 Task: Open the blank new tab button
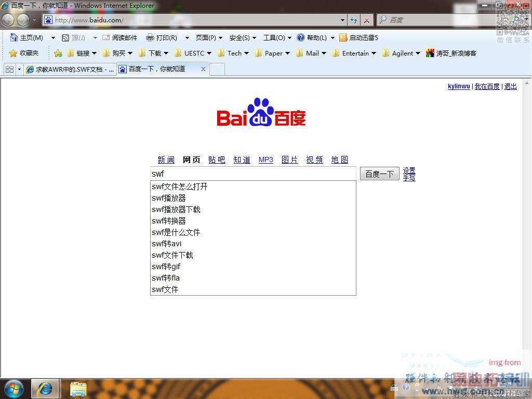pyautogui.click(x=217, y=69)
